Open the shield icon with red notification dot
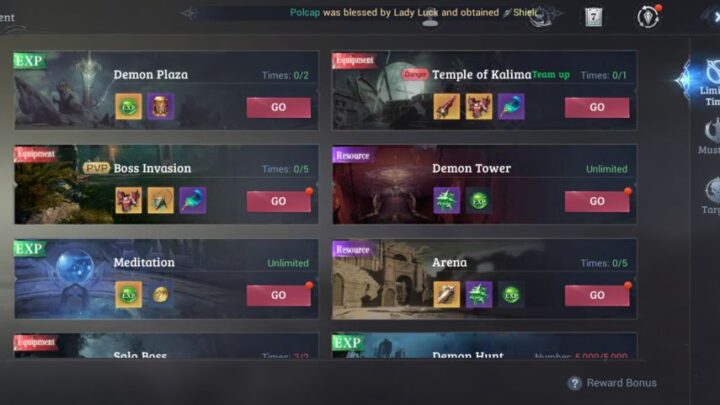 pos(648,17)
